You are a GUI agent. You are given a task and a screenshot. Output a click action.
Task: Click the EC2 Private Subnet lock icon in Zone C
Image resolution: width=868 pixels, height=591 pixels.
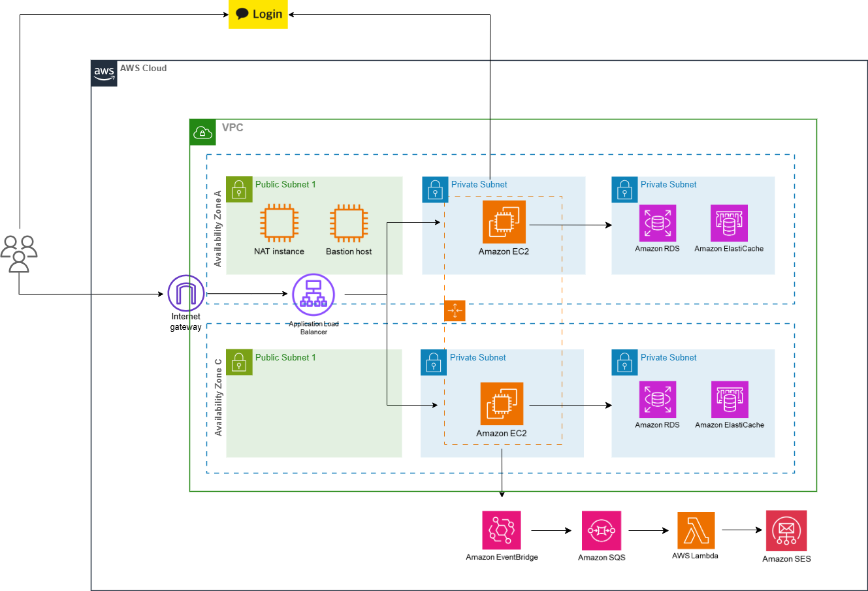click(x=434, y=362)
